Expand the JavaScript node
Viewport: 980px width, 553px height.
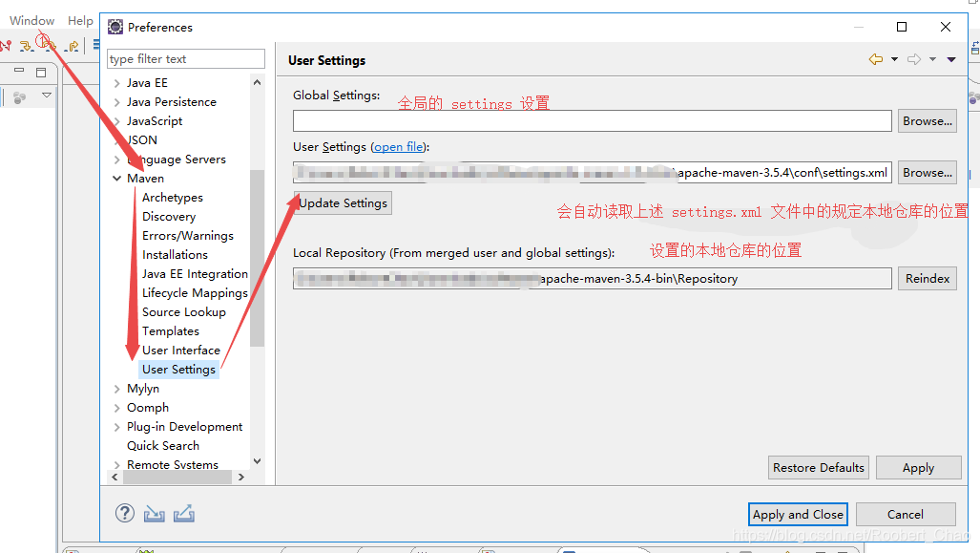pos(116,121)
